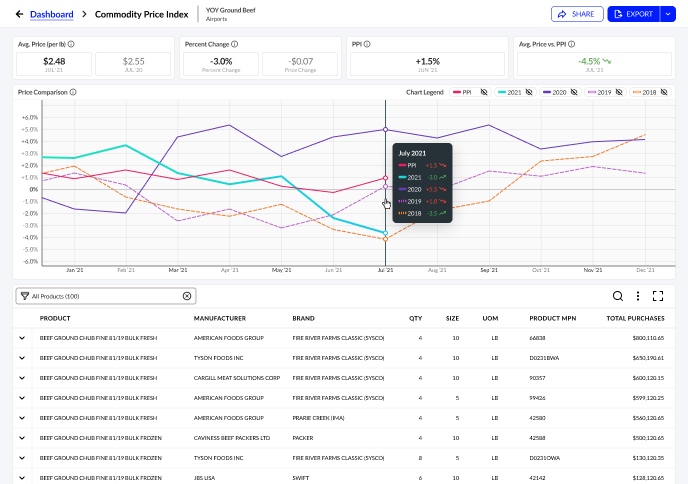The image size is (688, 484).
Task: Click the 2020 purple legend color swatch
Action: pos(547,92)
